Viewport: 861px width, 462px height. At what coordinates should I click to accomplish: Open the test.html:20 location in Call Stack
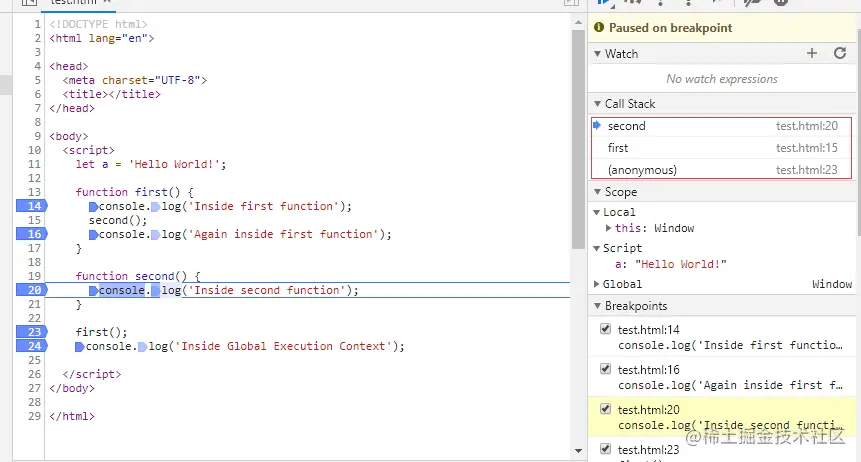coord(807,126)
